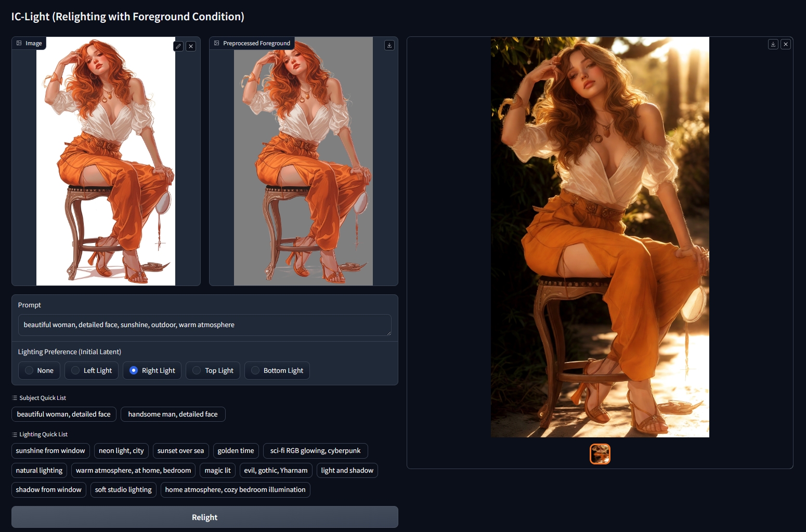806x532 pixels.
Task: Click the large relit output image
Action: pos(600,237)
